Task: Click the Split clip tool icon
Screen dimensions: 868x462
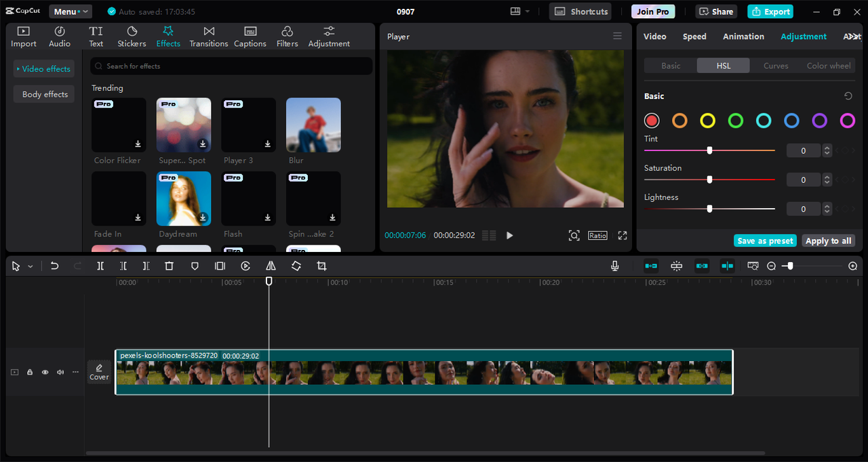Action: pos(100,266)
